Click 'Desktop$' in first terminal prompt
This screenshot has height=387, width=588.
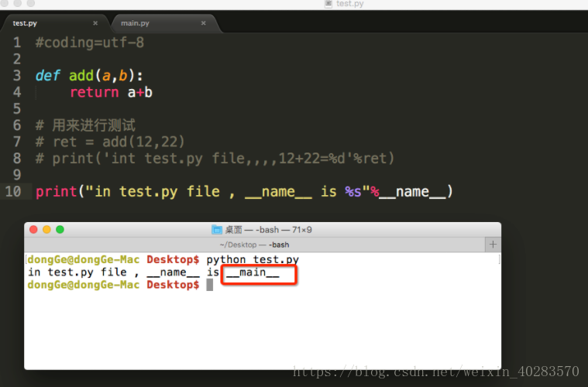click(173, 259)
